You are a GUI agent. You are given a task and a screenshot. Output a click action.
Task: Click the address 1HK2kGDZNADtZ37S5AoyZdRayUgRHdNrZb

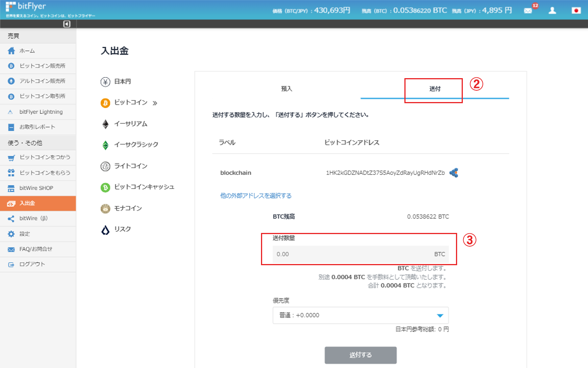[385, 173]
